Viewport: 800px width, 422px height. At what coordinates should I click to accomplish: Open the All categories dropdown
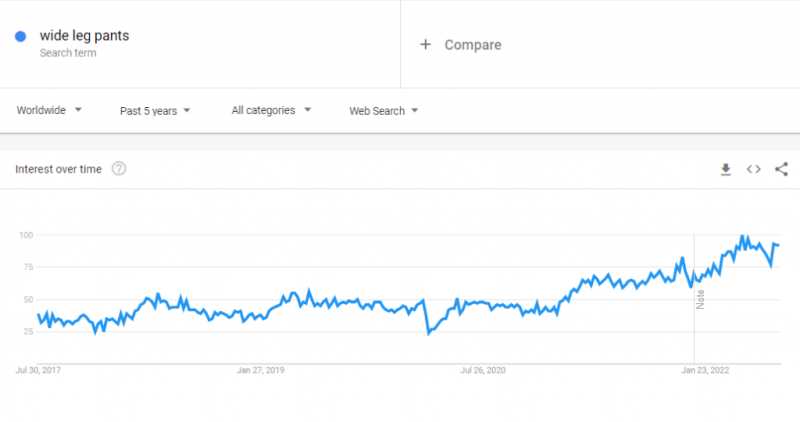(x=271, y=110)
